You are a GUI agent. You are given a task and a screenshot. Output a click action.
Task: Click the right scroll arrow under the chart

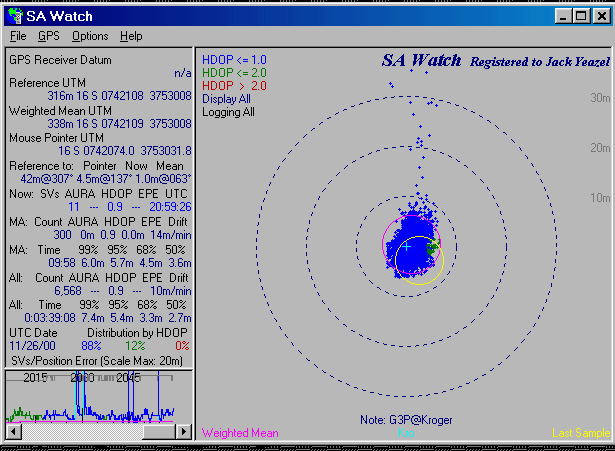pos(182,432)
